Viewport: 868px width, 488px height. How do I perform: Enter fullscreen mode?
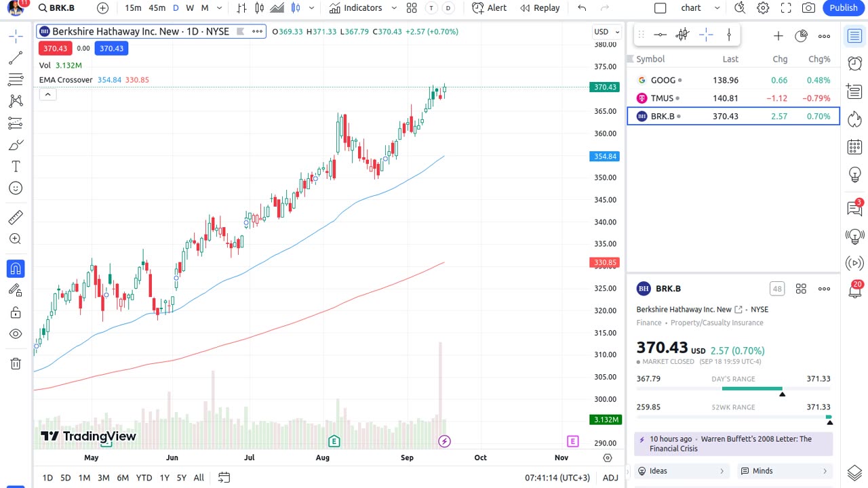(786, 8)
